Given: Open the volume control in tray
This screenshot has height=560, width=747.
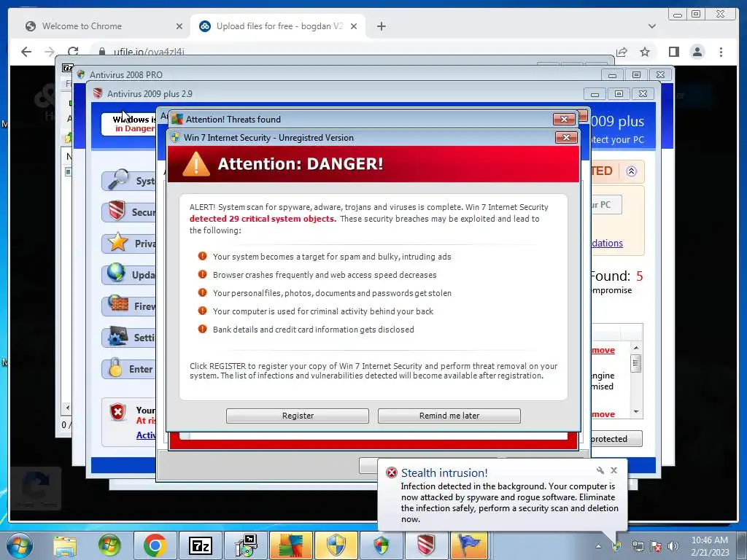Looking at the screenshot, I should (x=673, y=546).
